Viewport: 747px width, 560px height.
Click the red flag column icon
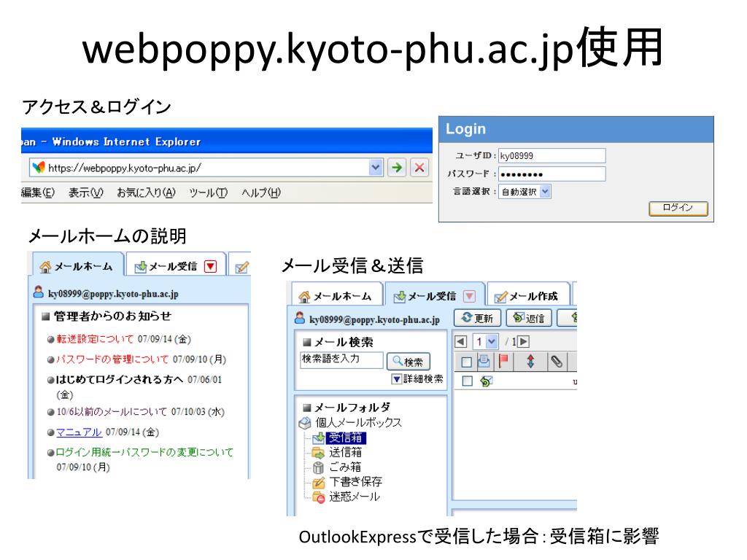tap(503, 362)
